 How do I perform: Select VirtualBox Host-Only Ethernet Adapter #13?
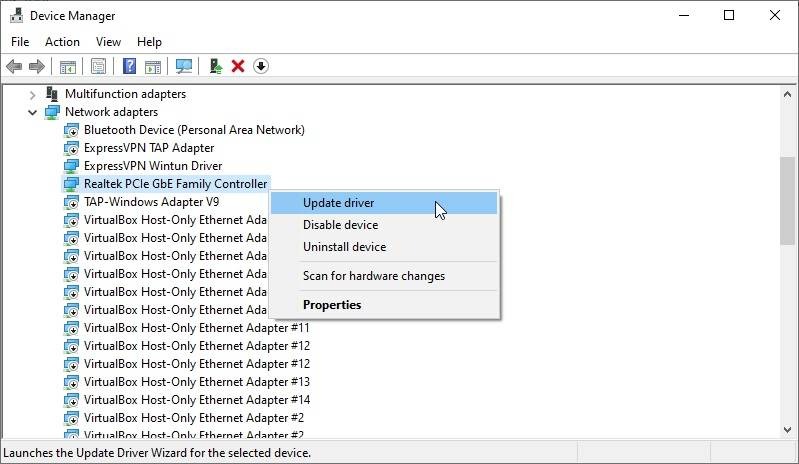(x=197, y=382)
